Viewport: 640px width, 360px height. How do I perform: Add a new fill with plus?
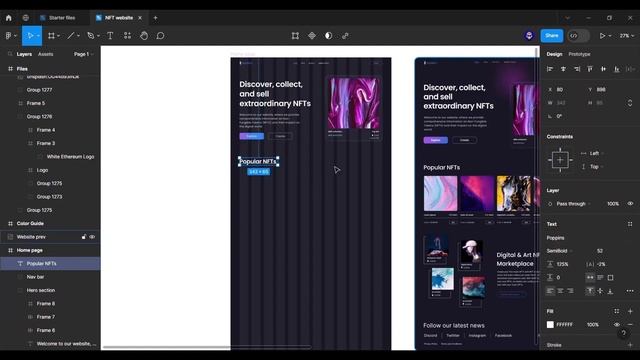tap(630, 311)
